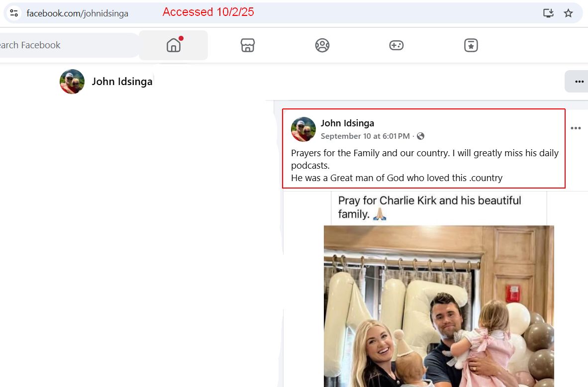
Task: Open the Facebook Home icon
Action: click(x=173, y=45)
